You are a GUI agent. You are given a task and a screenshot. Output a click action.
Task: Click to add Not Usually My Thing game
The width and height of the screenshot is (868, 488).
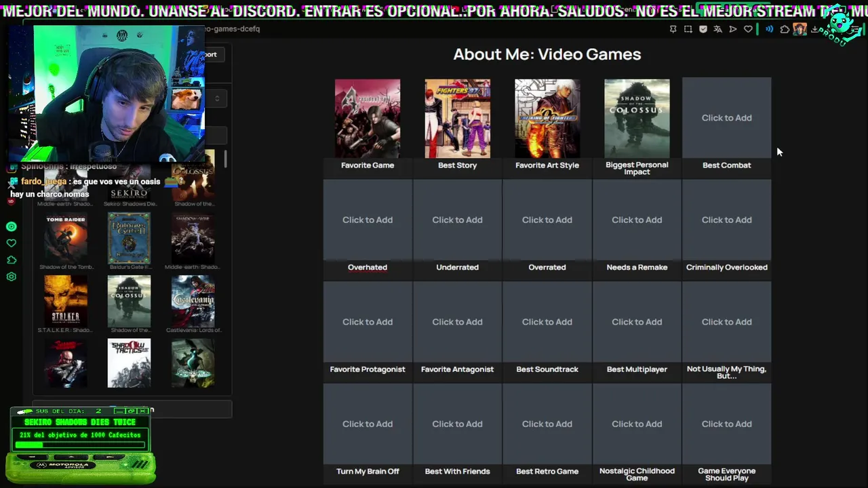tap(726, 322)
